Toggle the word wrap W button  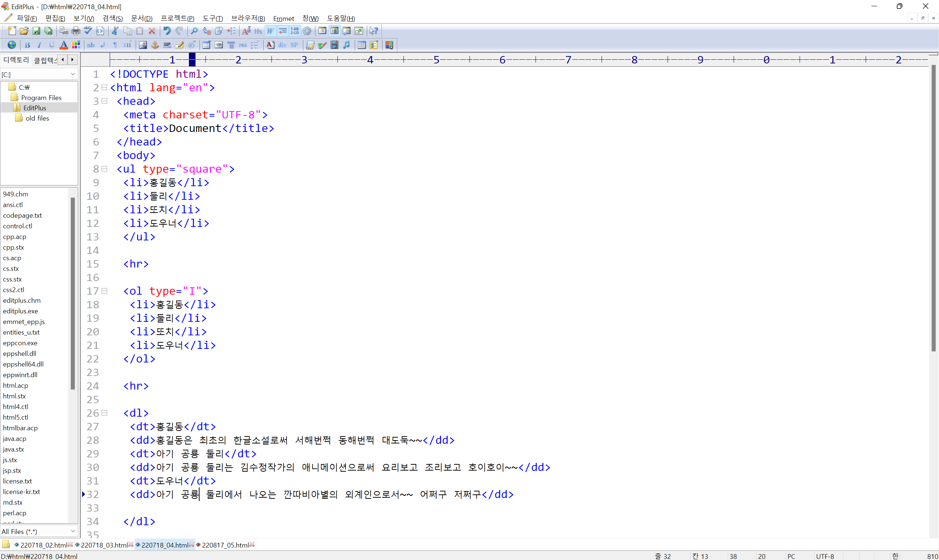(x=270, y=31)
